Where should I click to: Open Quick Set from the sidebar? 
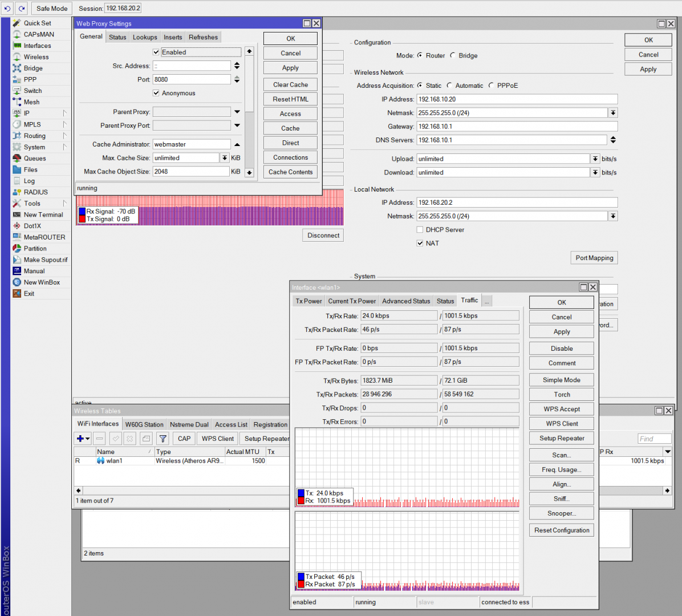[37, 23]
